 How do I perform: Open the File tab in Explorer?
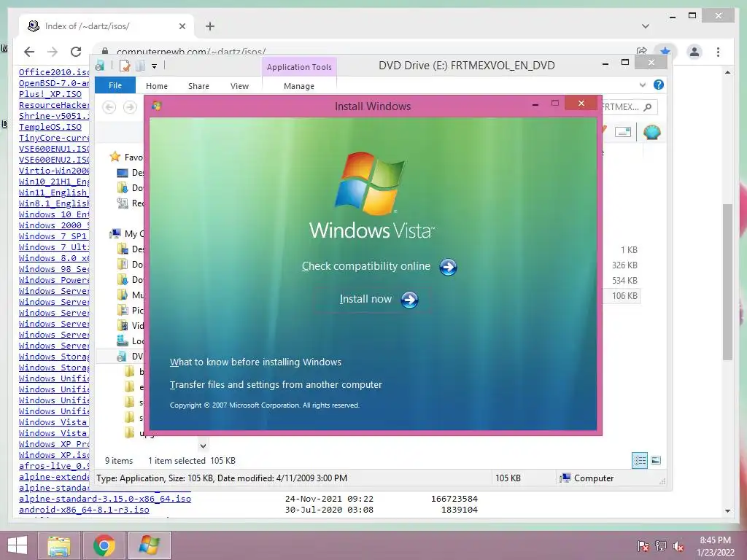[x=115, y=85]
